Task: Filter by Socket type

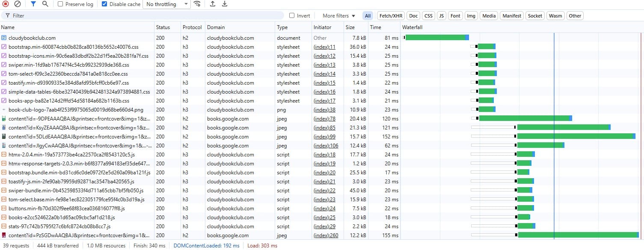Action: [x=535, y=16]
